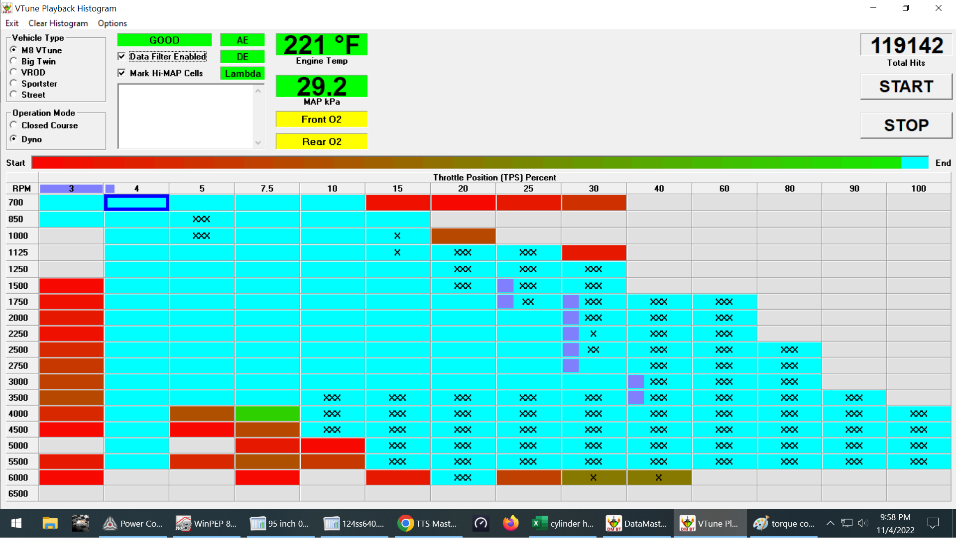Click the torque co paint icon
The width and height of the screenshot is (956, 560).
tap(784, 523)
